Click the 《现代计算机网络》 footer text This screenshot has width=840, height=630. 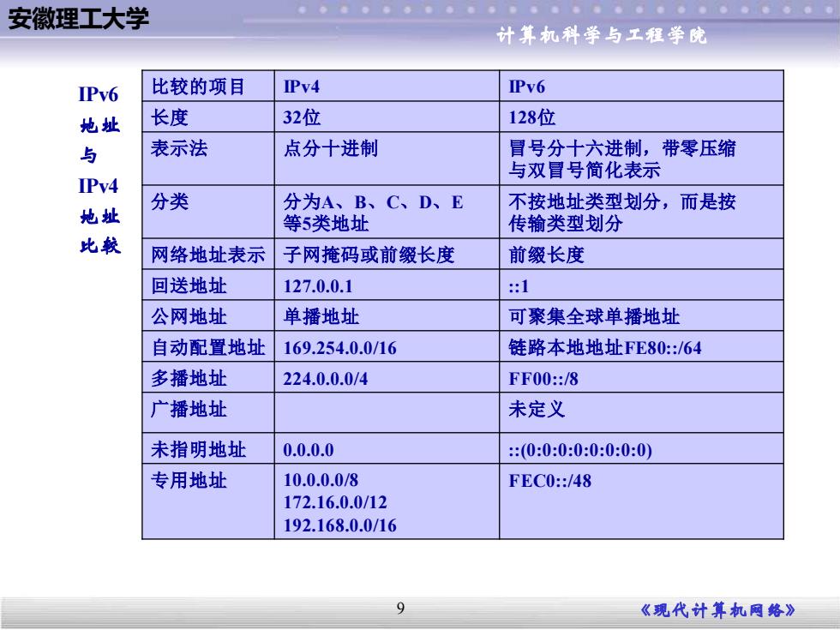coord(718,610)
